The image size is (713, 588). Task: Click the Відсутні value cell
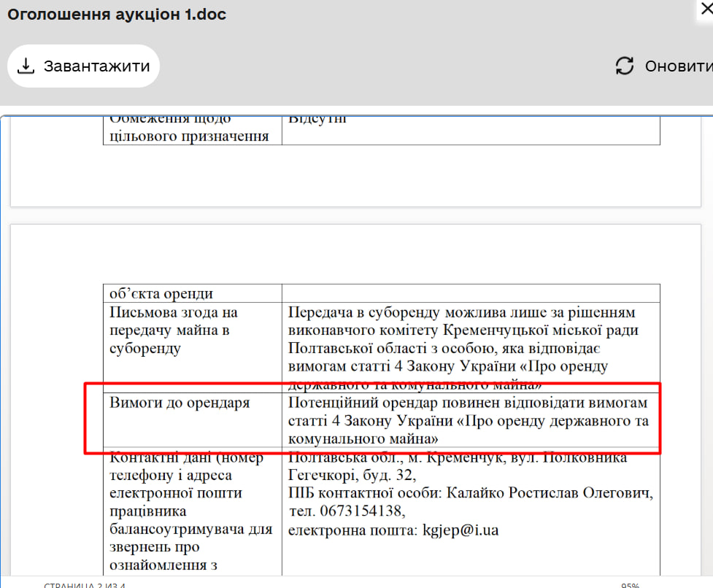[x=317, y=120]
